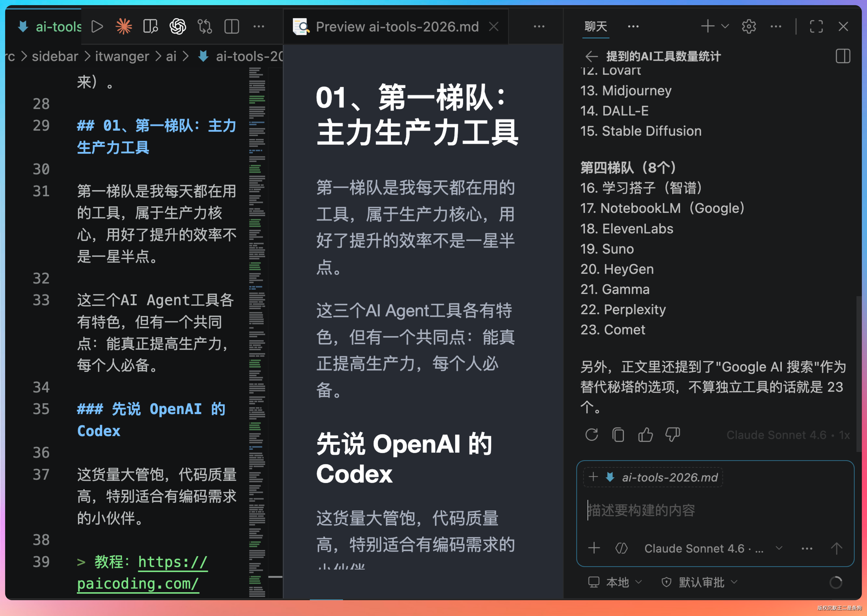This screenshot has width=867, height=616.
Task: Go back using the chat title arrow
Action: click(591, 57)
